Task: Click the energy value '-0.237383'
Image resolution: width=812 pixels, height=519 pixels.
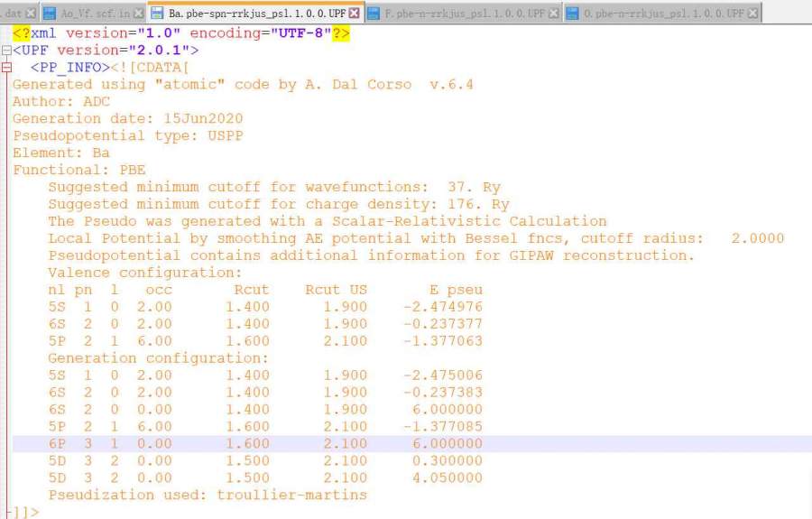Action: coord(443,392)
